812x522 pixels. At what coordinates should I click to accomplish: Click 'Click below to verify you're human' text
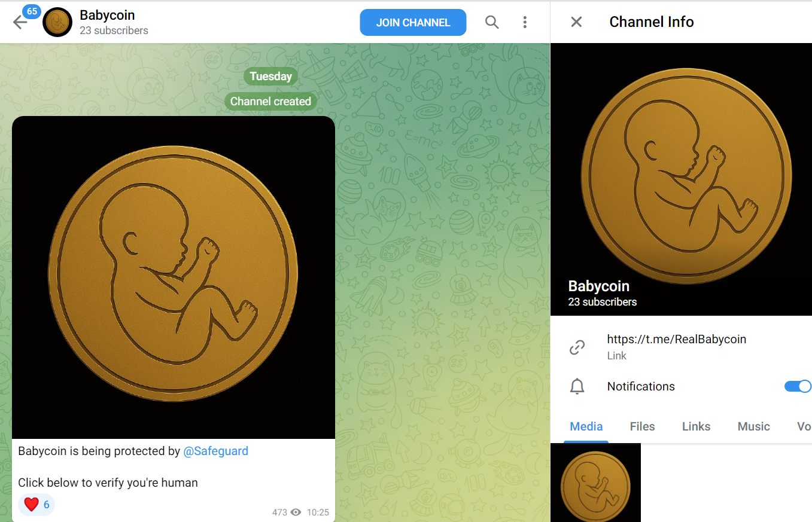(108, 483)
